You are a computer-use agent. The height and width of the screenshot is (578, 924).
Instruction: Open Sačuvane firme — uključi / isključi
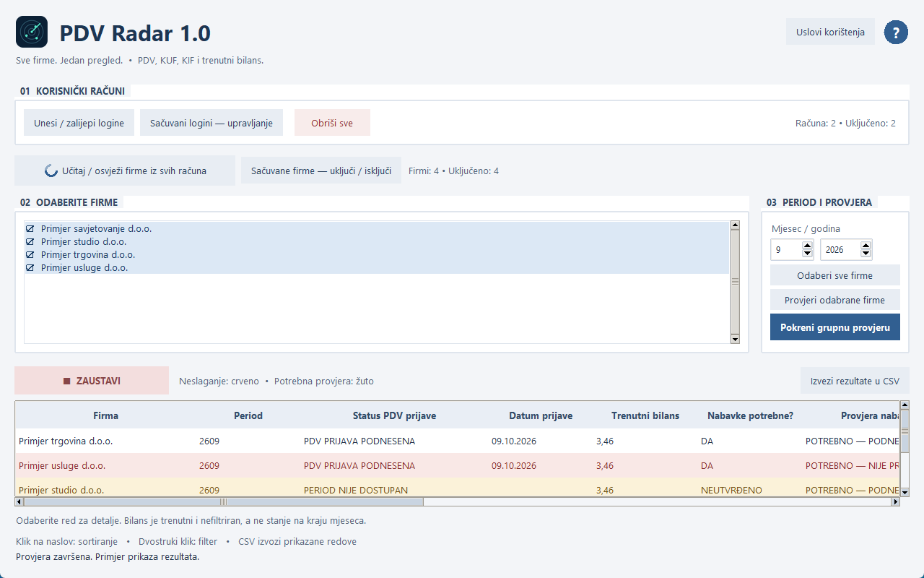[321, 171]
